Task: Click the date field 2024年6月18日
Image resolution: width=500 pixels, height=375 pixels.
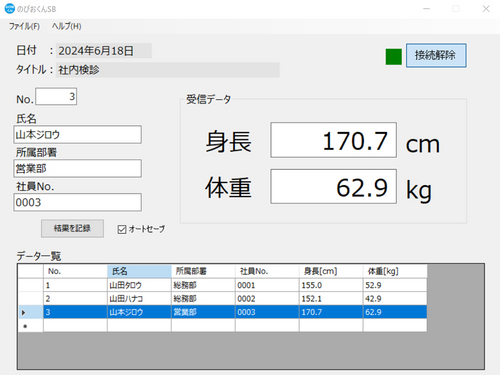Action: [x=104, y=51]
